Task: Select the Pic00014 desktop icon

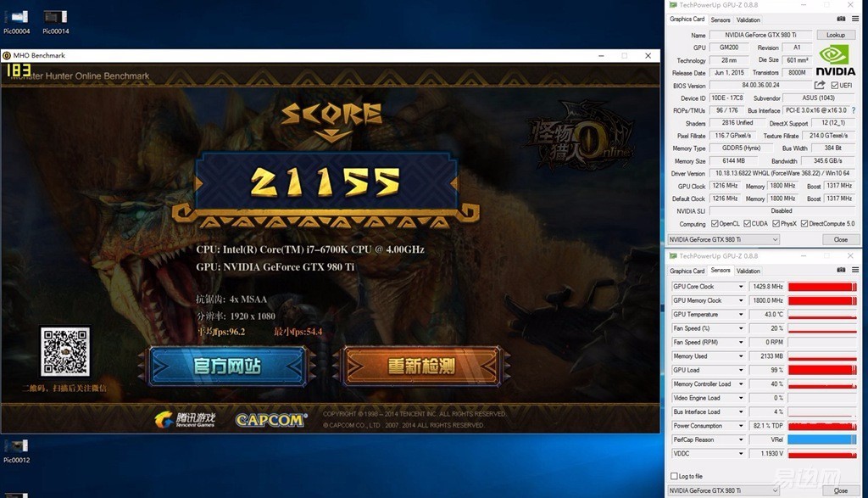Action: click(x=55, y=22)
